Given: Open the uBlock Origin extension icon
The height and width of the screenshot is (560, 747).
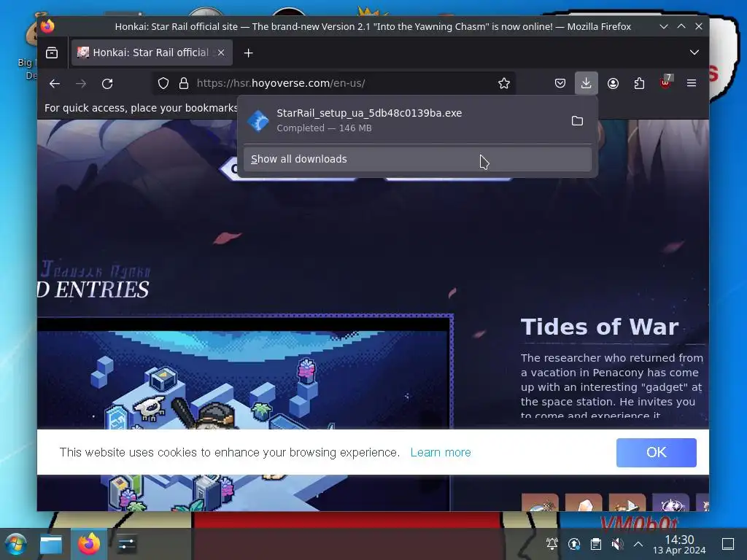Looking at the screenshot, I should 665,82.
